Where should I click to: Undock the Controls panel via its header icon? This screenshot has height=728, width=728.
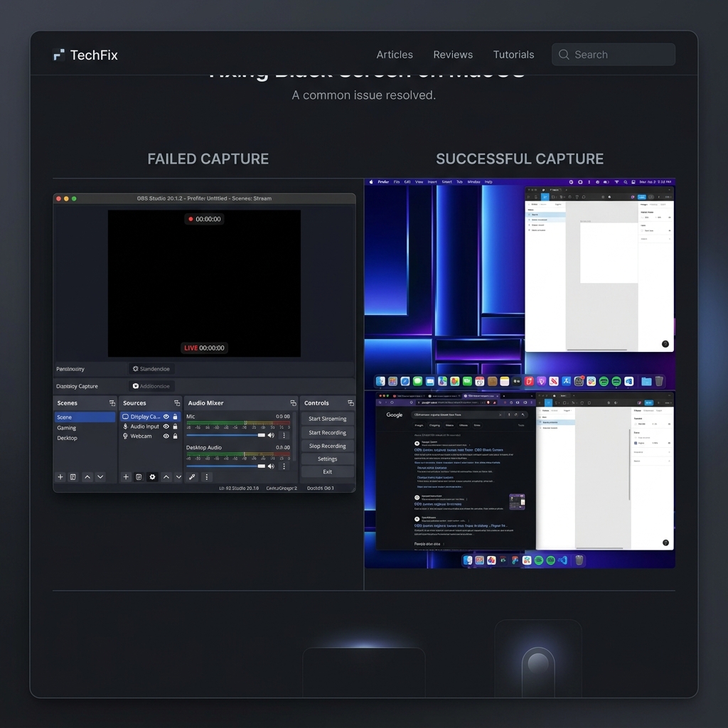[x=350, y=403]
